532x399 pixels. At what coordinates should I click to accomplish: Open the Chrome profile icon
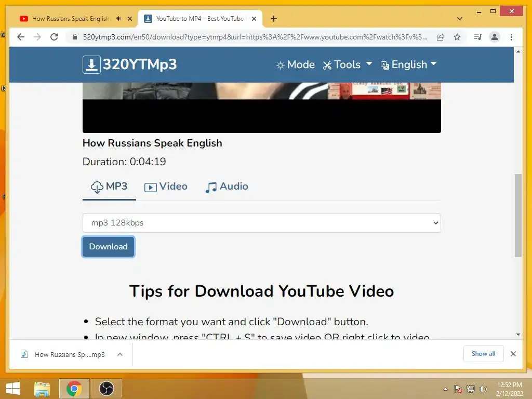[x=495, y=37]
